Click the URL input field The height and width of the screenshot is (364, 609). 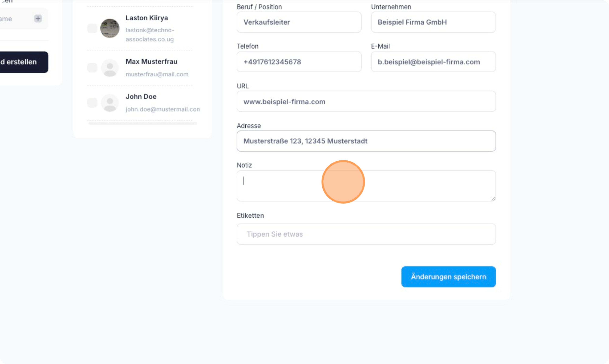tap(366, 102)
